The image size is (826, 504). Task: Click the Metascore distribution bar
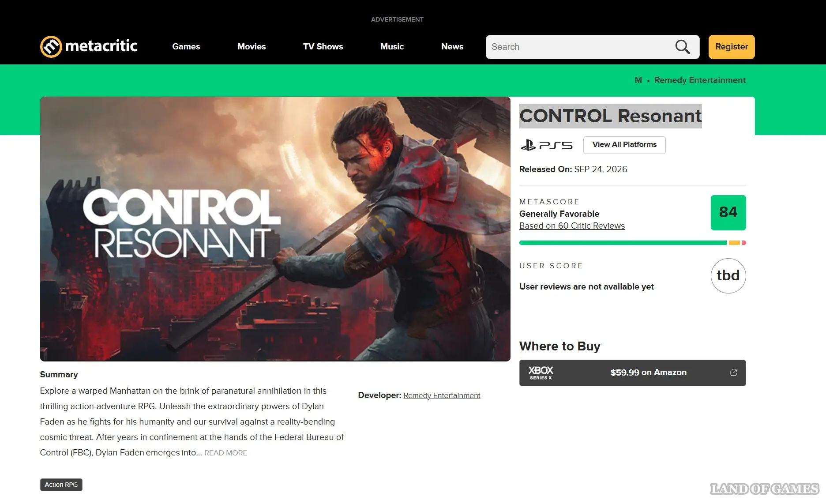click(632, 243)
